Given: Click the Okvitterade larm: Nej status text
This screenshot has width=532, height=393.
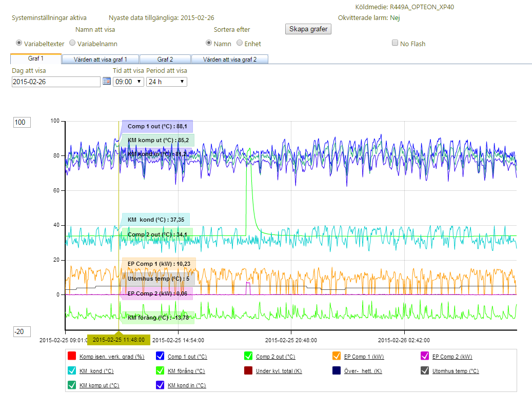Looking at the screenshot, I should tap(369, 17).
